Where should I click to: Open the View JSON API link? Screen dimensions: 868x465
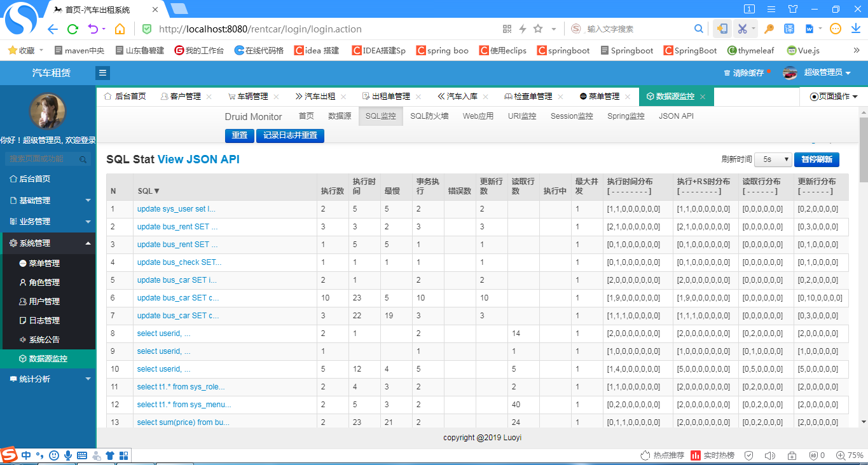pyautogui.click(x=198, y=159)
